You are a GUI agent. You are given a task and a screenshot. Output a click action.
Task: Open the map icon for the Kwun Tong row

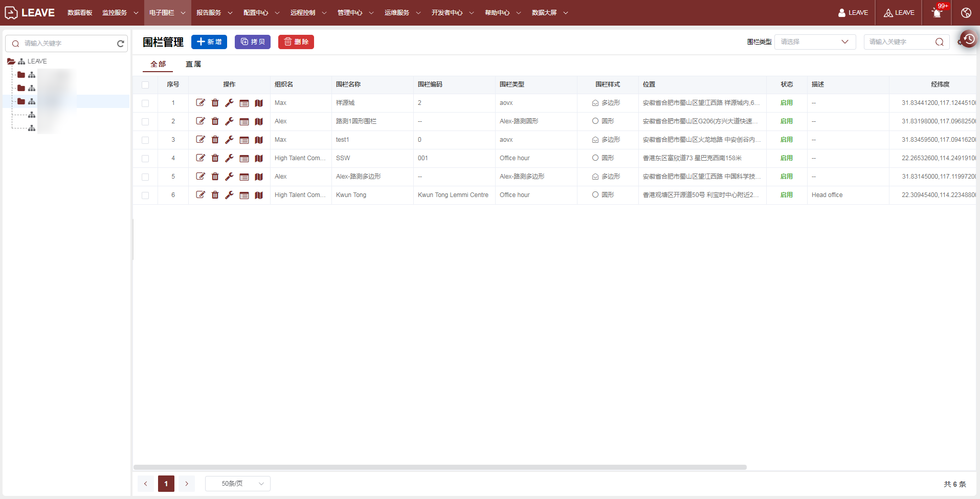tap(259, 195)
